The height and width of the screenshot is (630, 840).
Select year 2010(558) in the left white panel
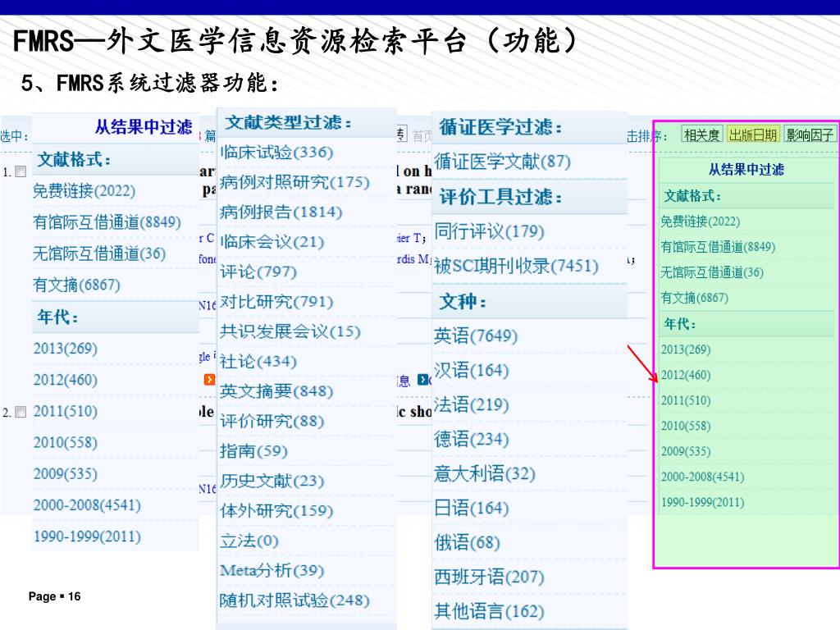point(66,442)
